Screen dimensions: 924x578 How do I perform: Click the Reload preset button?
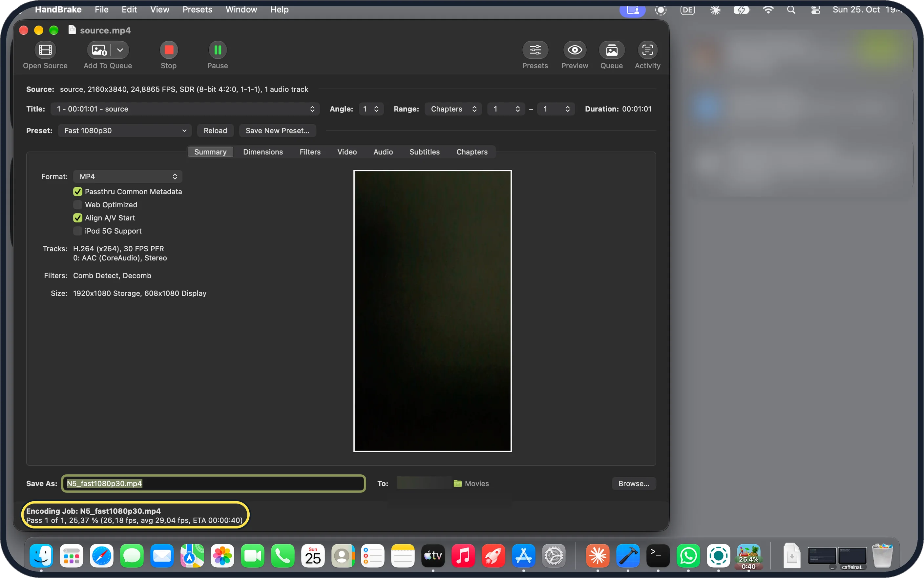point(215,131)
